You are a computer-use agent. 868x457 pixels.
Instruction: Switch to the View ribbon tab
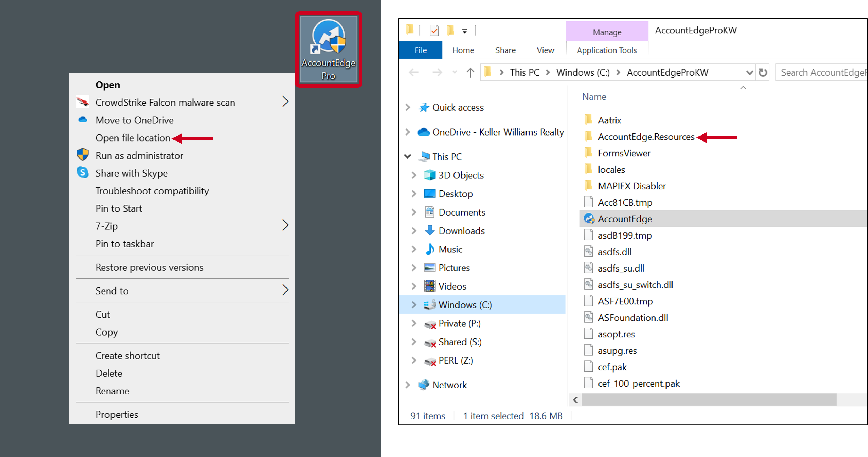coord(545,50)
